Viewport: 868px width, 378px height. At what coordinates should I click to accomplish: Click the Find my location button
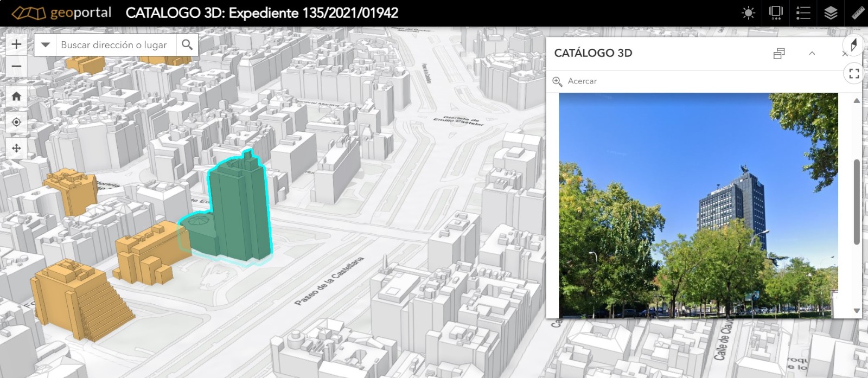[16, 122]
